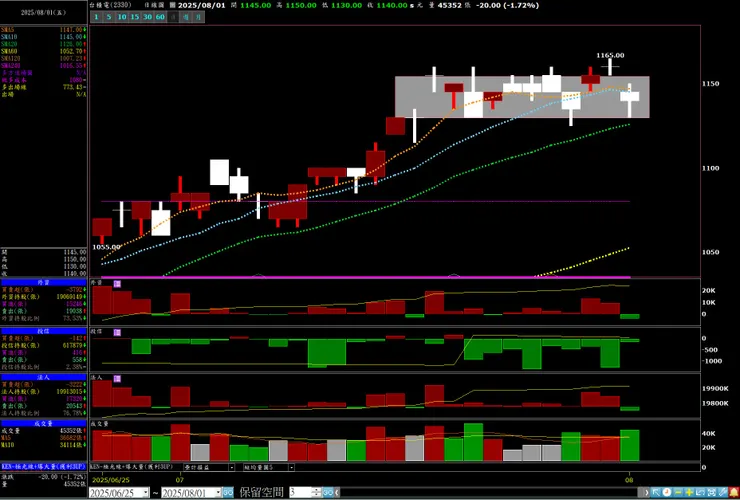Switch to the weekly (週) chart button
The width and height of the screenshot is (740, 500).
pyautogui.click(x=186, y=17)
